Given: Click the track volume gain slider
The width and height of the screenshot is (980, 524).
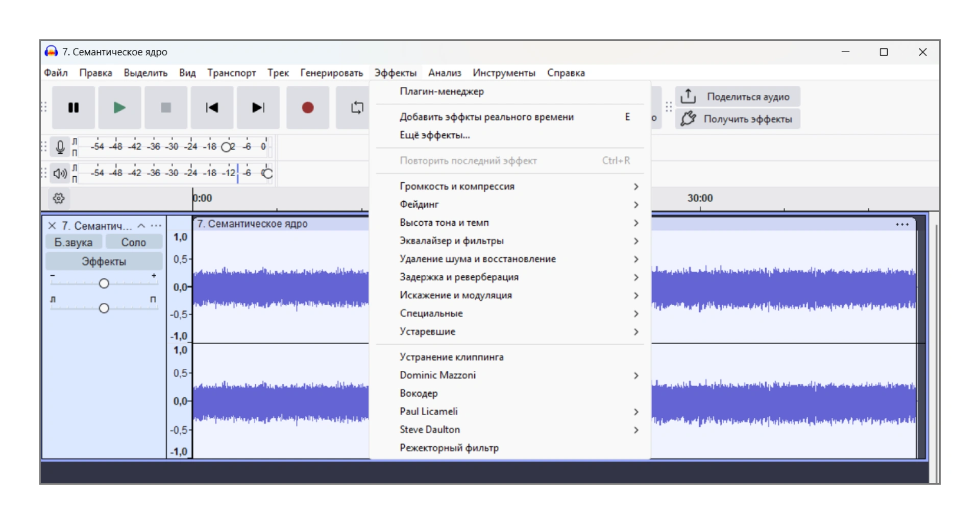Looking at the screenshot, I should [x=104, y=283].
